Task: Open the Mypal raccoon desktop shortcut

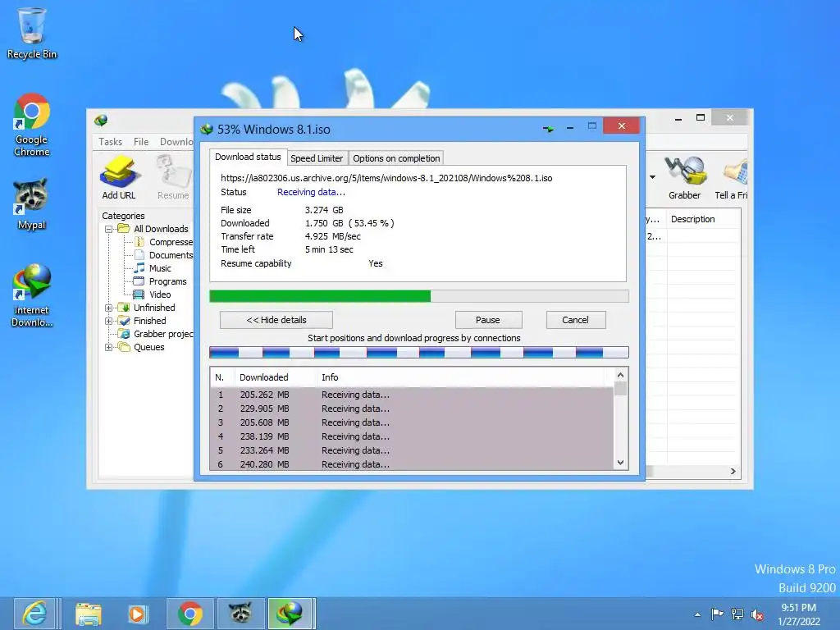Action: 32,204
